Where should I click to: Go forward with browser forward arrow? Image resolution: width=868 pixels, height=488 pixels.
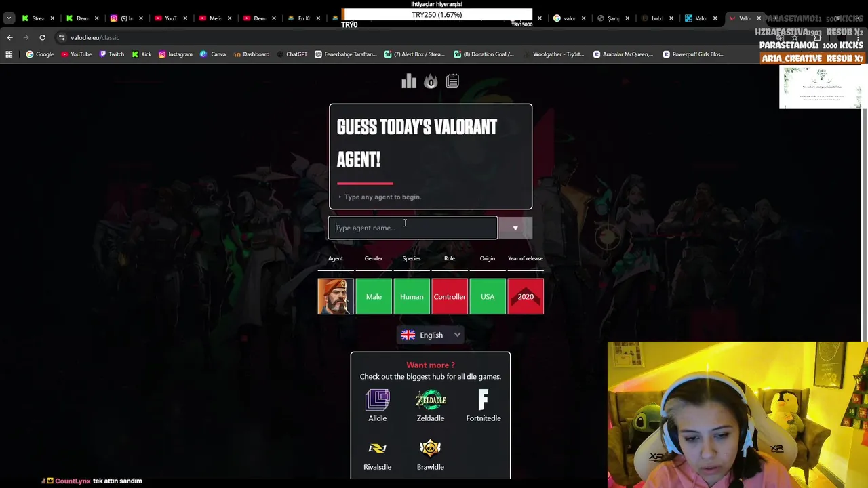26,37
